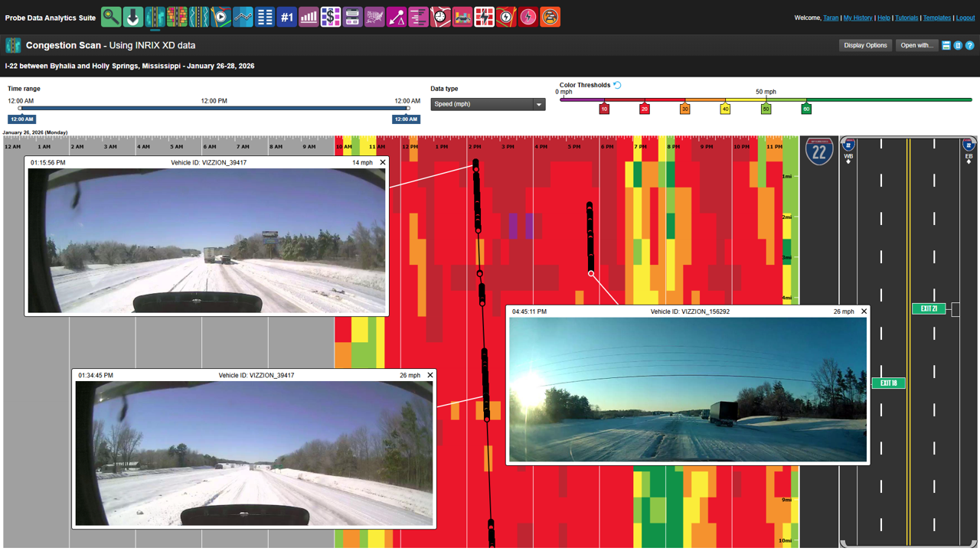
Task: Open the lightning bolt grid tool icon
Action: (x=485, y=17)
